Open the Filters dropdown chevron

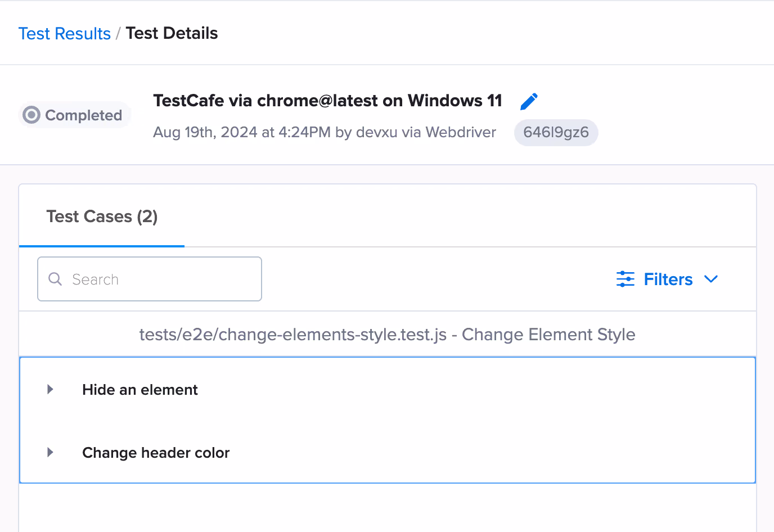click(711, 279)
